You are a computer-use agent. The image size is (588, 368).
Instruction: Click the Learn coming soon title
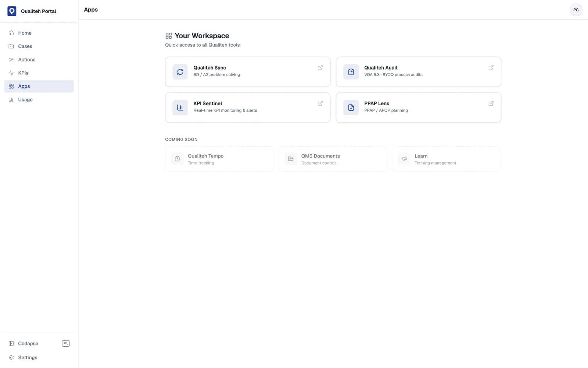click(421, 156)
